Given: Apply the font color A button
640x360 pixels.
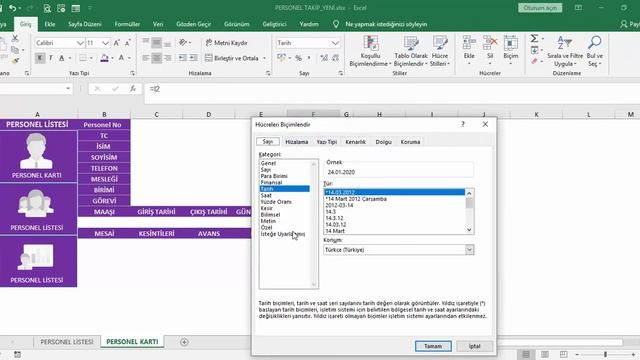Looking at the screenshot, I should pos(121,58).
